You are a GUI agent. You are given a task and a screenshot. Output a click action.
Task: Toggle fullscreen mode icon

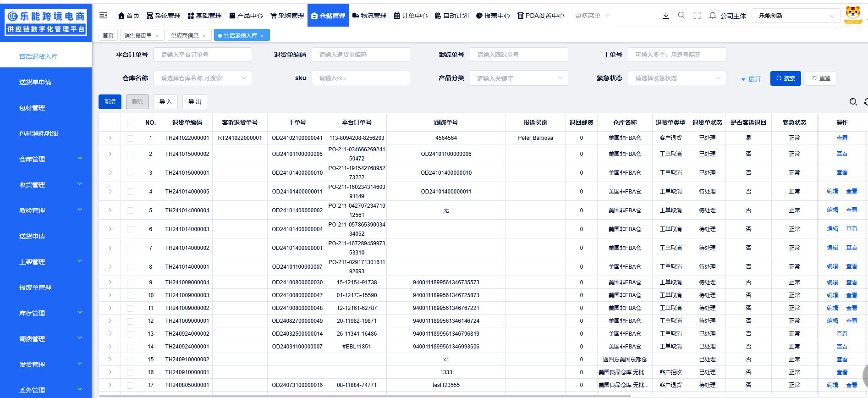pos(697,16)
